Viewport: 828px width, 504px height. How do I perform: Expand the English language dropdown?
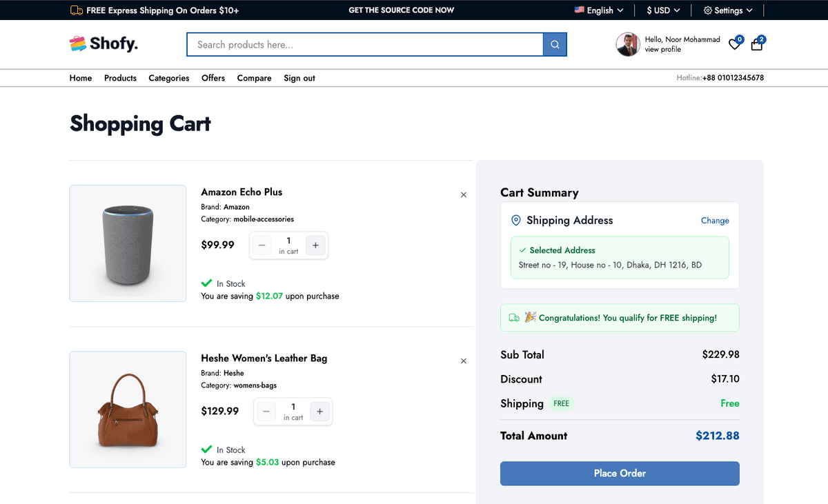click(x=599, y=10)
